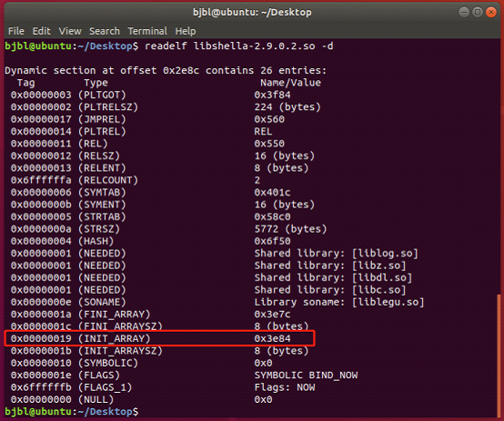Click the highlighted INIT_ARRAY row
This screenshot has height=421, width=504.
click(x=160, y=338)
